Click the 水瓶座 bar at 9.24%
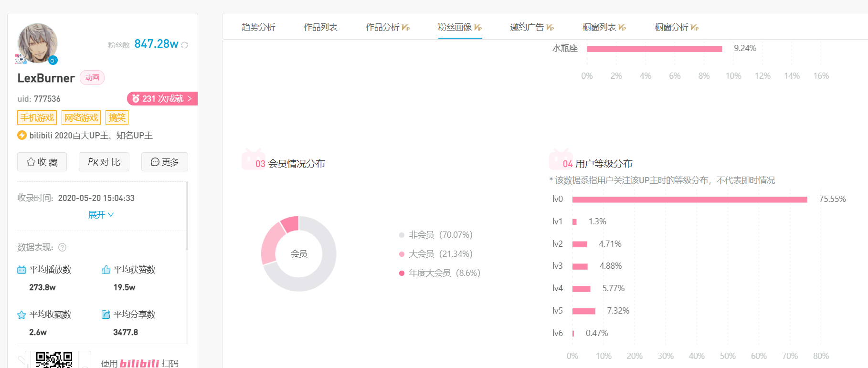This screenshot has height=368, width=868. click(654, 49)
